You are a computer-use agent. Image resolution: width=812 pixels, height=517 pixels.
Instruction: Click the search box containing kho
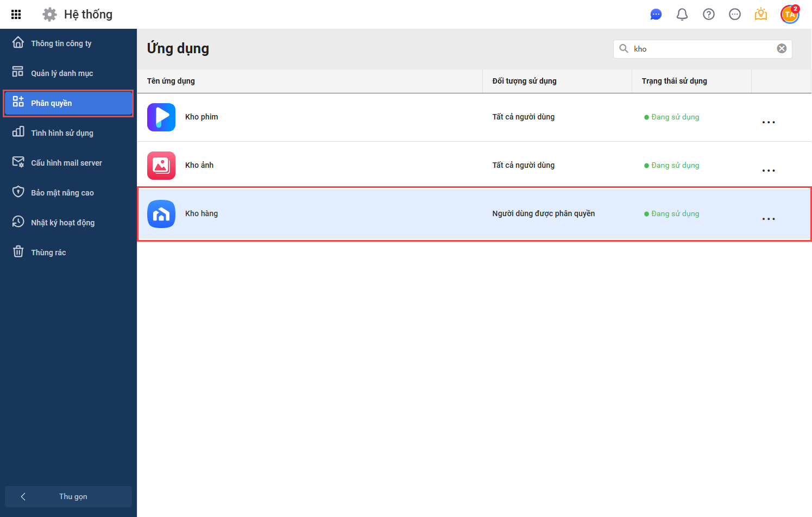703,49
